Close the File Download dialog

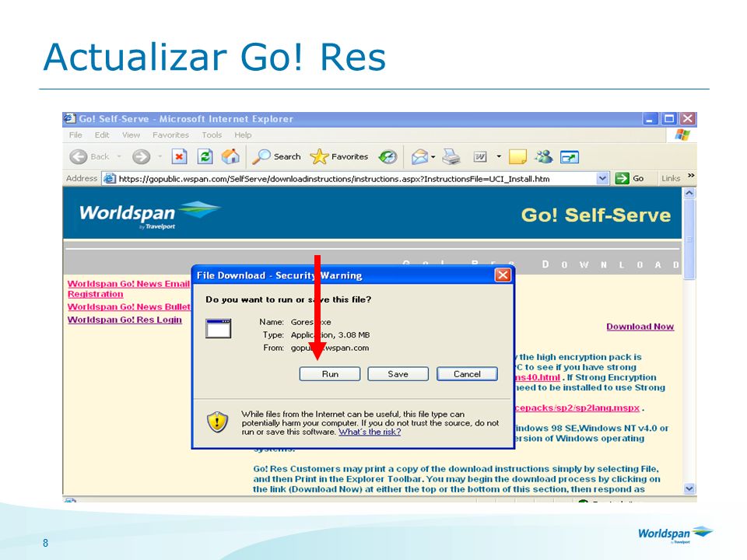click(503, 275)
